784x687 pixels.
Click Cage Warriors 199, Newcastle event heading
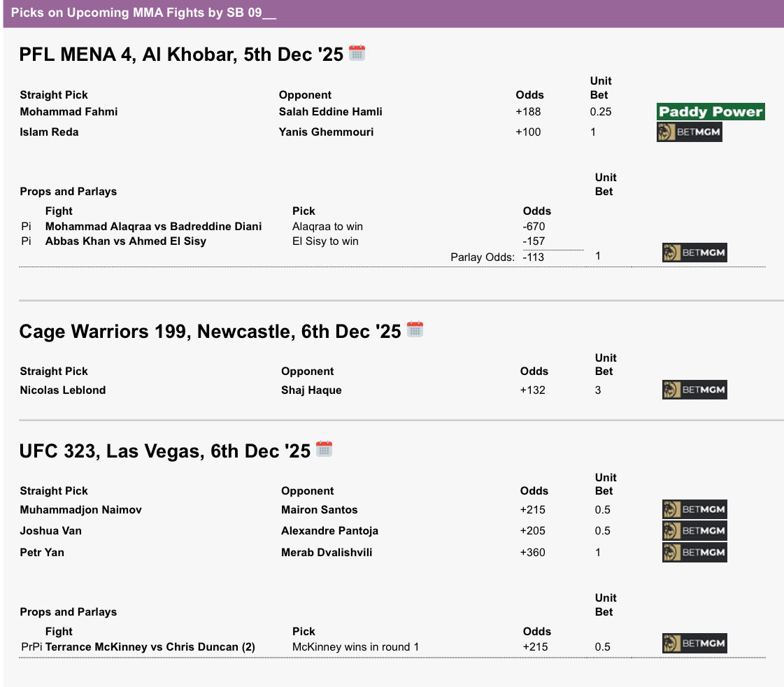coord(210,331)
